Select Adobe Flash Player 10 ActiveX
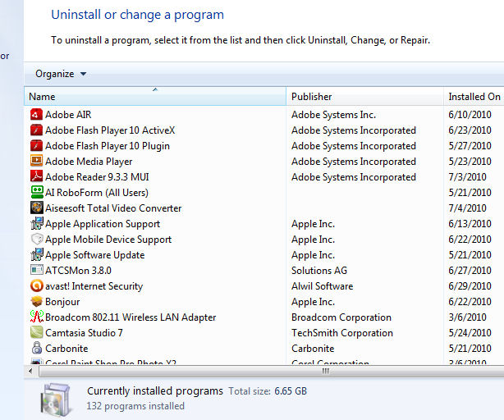504x420 pixels. click(110, 130)
